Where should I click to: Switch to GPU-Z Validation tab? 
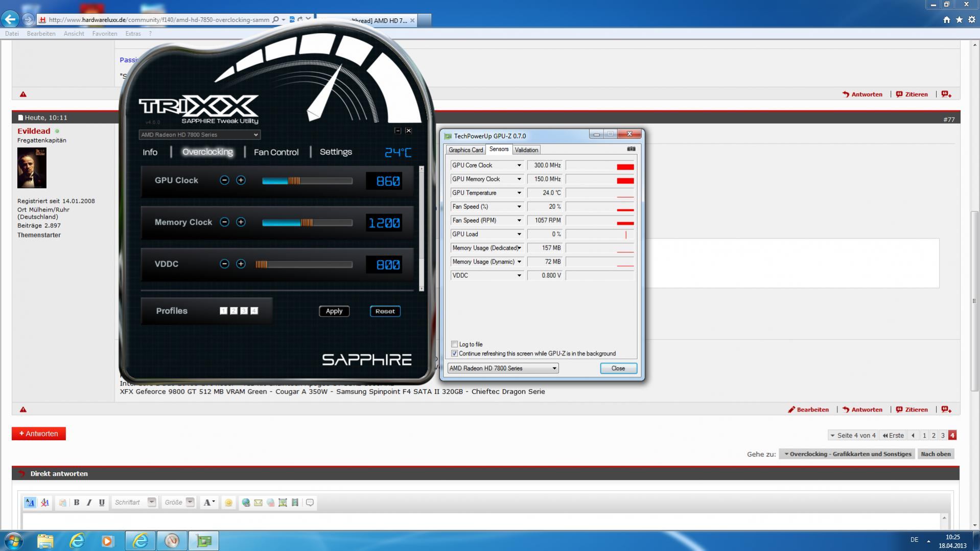click(526, 150)
